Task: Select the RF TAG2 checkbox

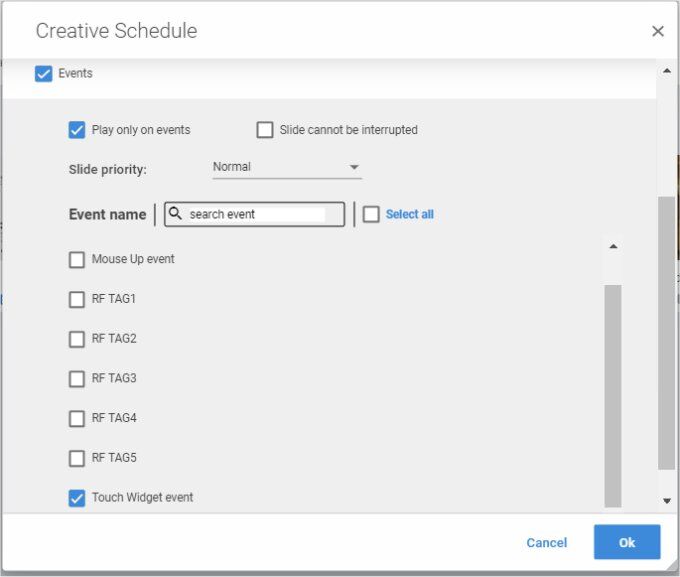Action: (77, 339)
